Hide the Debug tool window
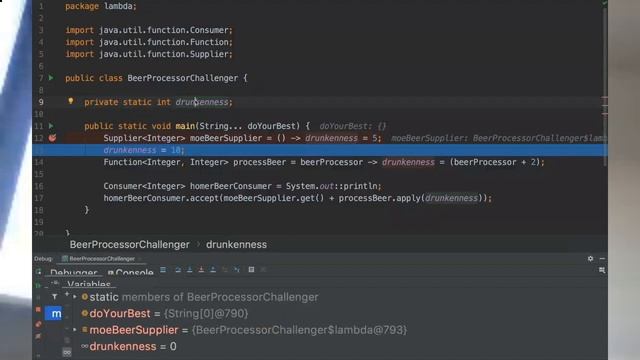This screenshot has height=360, width=640. 602,258
